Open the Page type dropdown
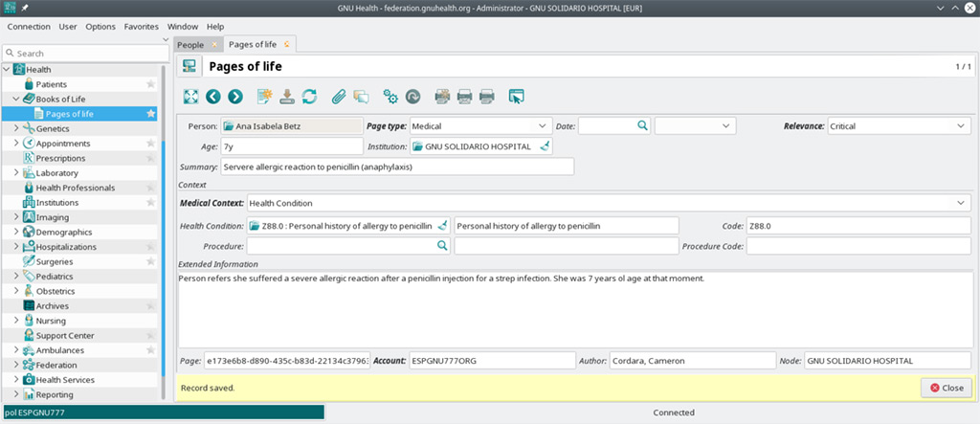Image resolution: width=980 pixels, height=424 pixels. 543,125
